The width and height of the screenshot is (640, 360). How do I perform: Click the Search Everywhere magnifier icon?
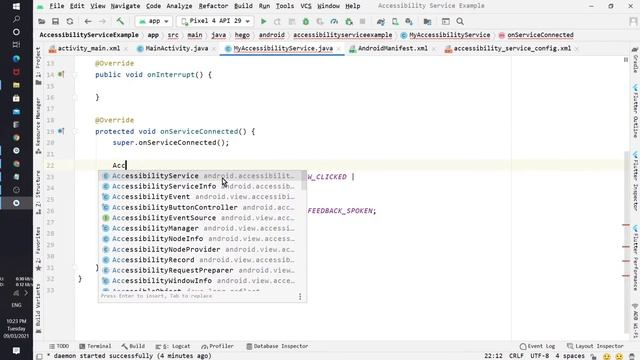460,21
